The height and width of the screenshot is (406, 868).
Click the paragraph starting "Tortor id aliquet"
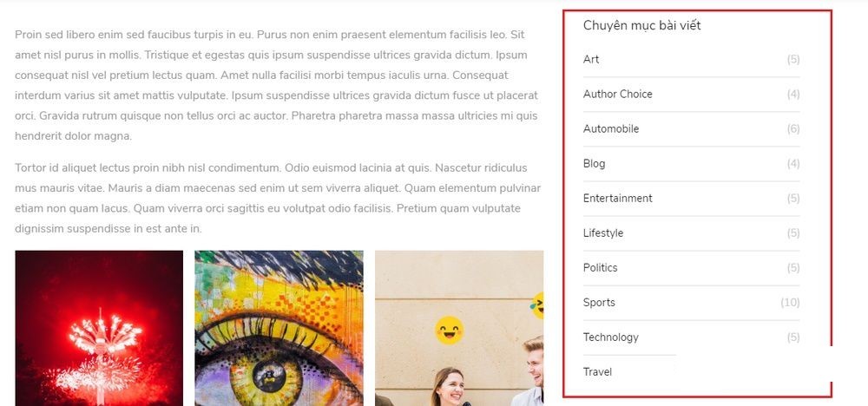[x=278, y=198]
